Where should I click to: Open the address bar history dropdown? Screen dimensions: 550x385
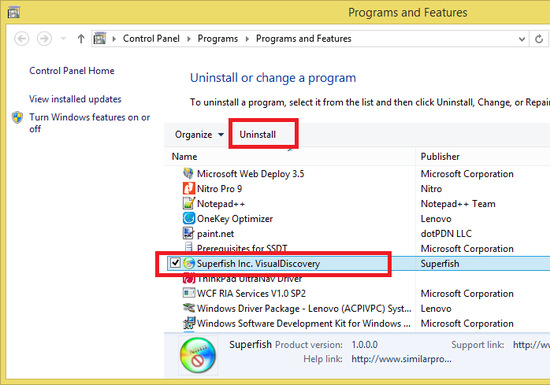[522, 39]
